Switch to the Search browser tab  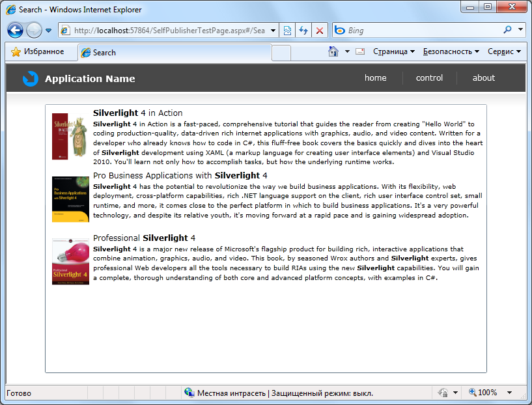click(x=104, y=53)
